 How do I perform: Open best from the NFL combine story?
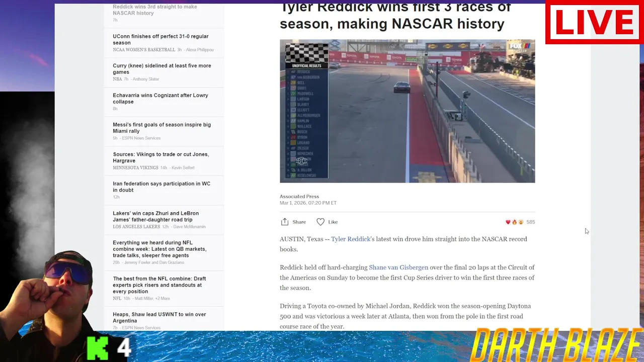[159, 285]
